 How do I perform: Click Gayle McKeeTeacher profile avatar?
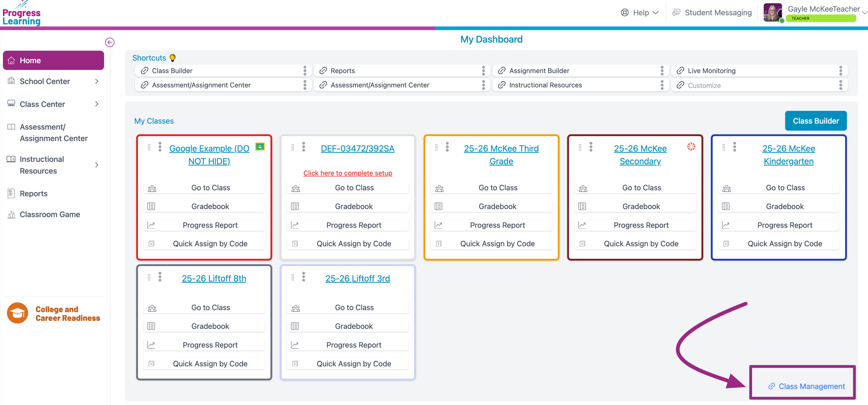tap(773, 13)
